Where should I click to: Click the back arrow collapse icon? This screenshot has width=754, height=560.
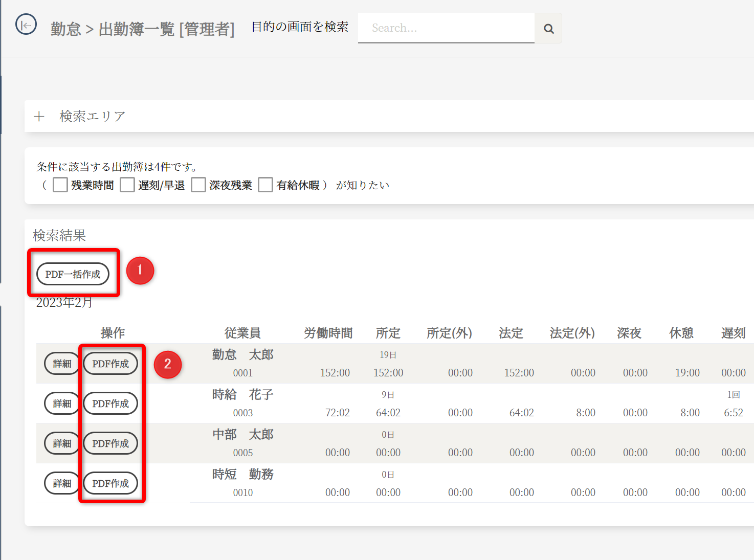tap(26, 25)
